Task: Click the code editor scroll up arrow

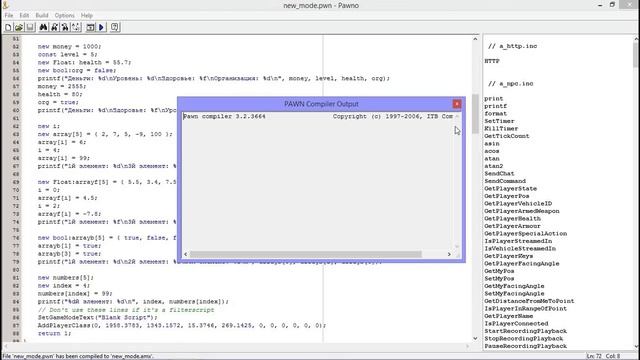Action: point(475,39)
